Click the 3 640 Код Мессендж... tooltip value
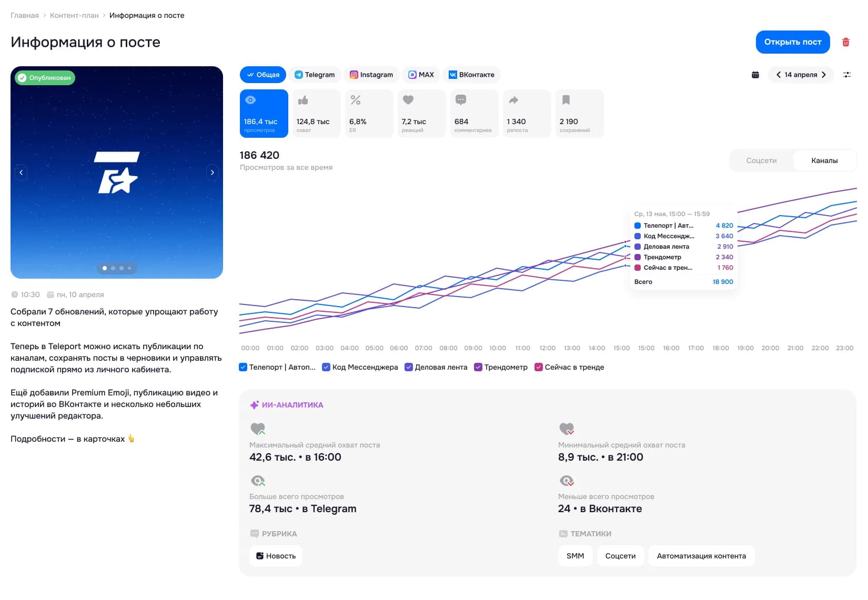Image resolution: width=868 pixels, height=600 pixels. pyautogui.click(x=724, y=236)
